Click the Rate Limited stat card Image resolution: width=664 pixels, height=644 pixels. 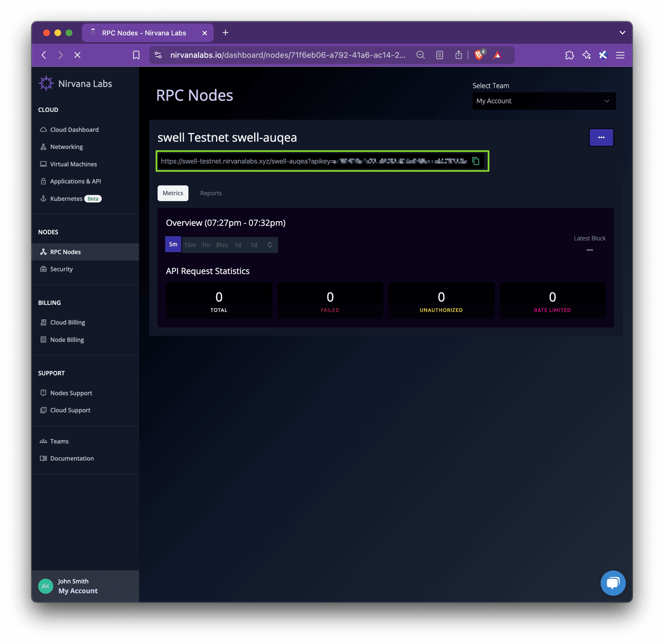pos(552,301)
